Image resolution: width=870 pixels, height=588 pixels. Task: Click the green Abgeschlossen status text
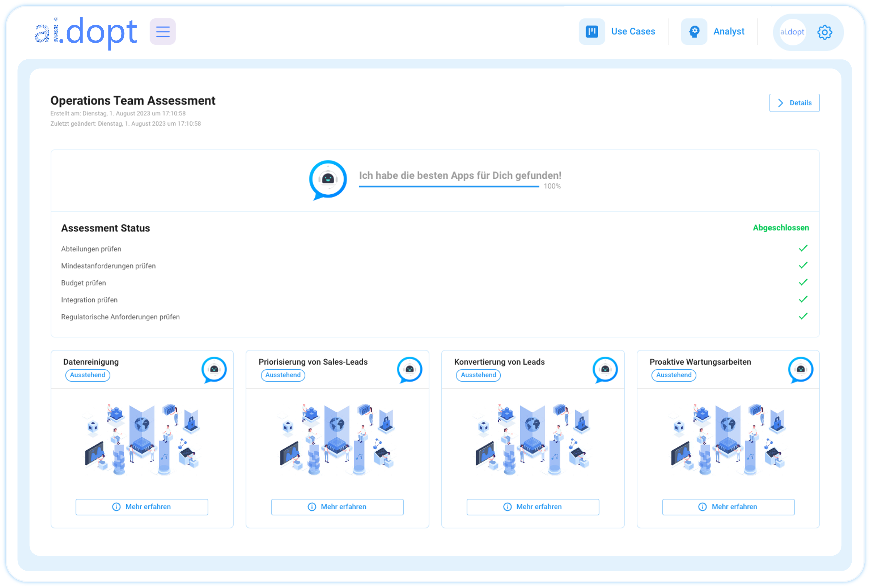(x=781, y=228)
